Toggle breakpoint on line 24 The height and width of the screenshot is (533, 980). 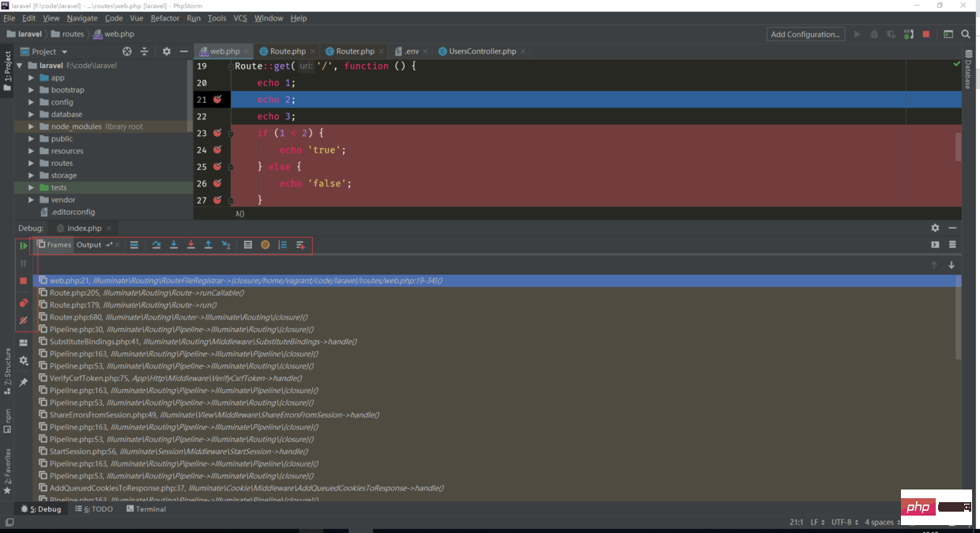tap(217, 149)
